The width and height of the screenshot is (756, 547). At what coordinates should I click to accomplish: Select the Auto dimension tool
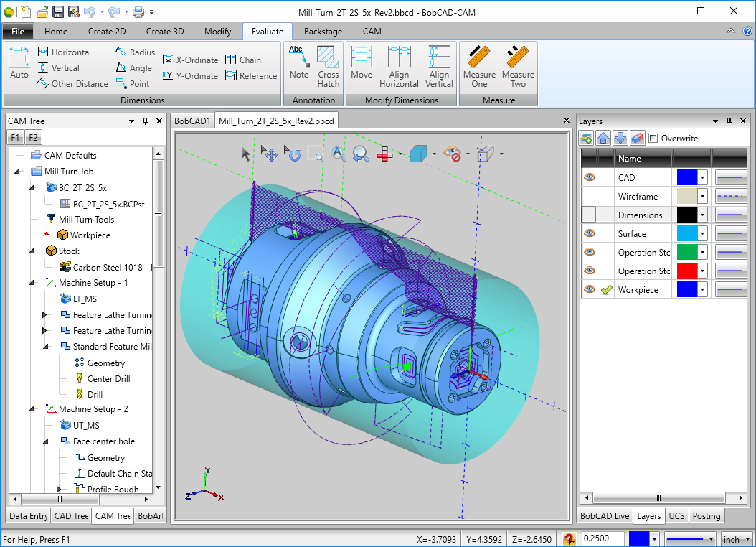point(19,62)
